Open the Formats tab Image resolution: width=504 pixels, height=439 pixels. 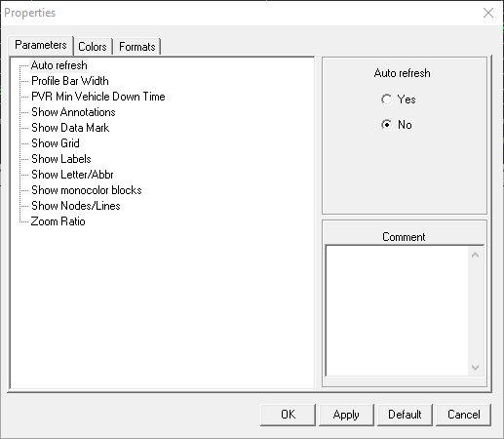[x=137, y=47]
